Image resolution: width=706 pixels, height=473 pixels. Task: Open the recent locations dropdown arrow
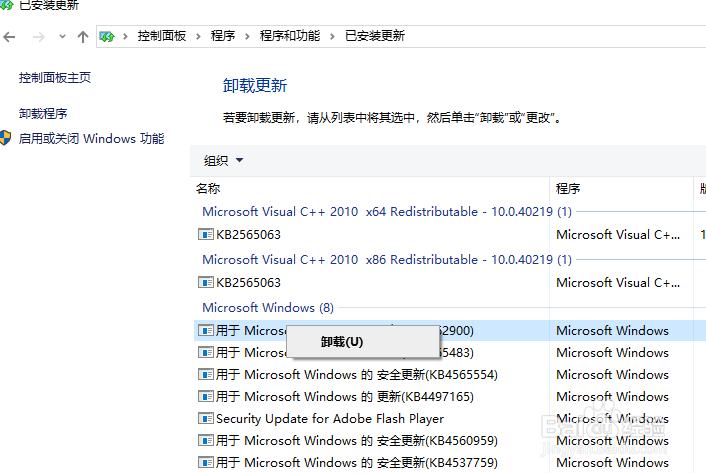point(62,37)
